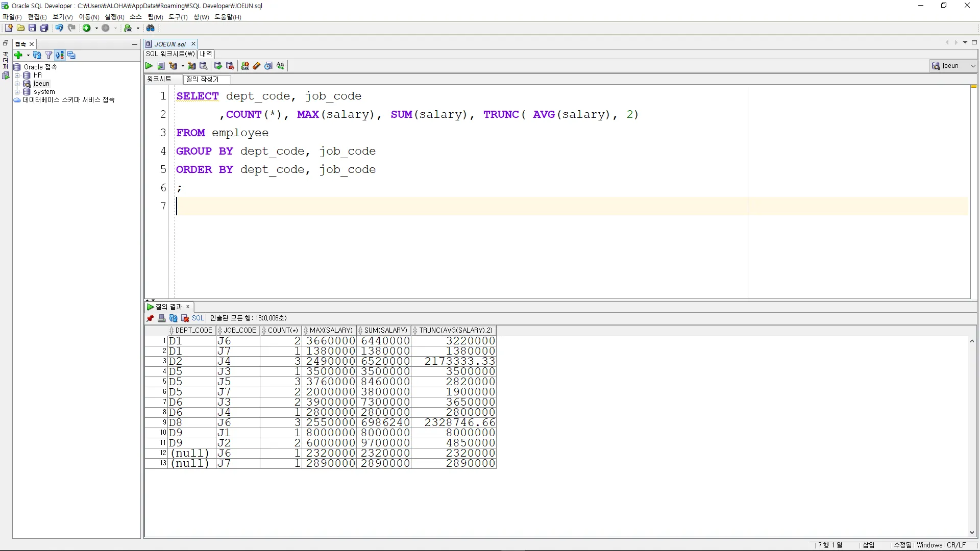The height and width of the screenshot is (551, 980).
Task: Run the SQL statement with green play icon
Action: point(149,66)
